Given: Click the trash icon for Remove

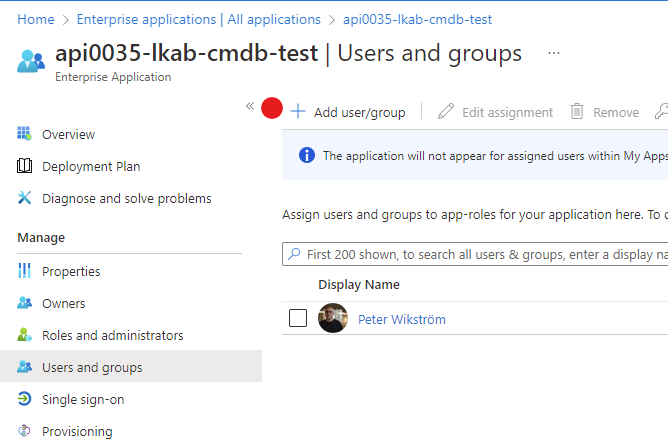Looking at the screenshot, I should click(x=577, y=111).
